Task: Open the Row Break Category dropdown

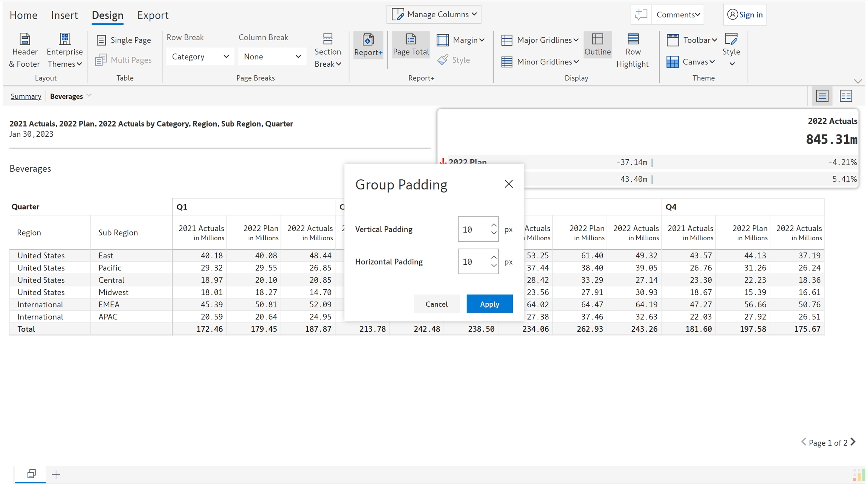Action: (200, 56)
